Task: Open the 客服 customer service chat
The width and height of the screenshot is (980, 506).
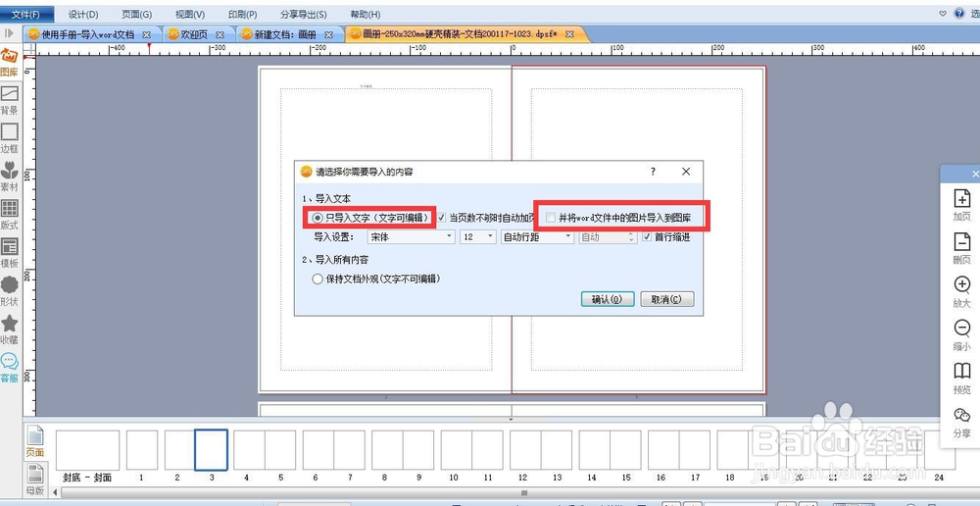Action: [x=10, y=368]
